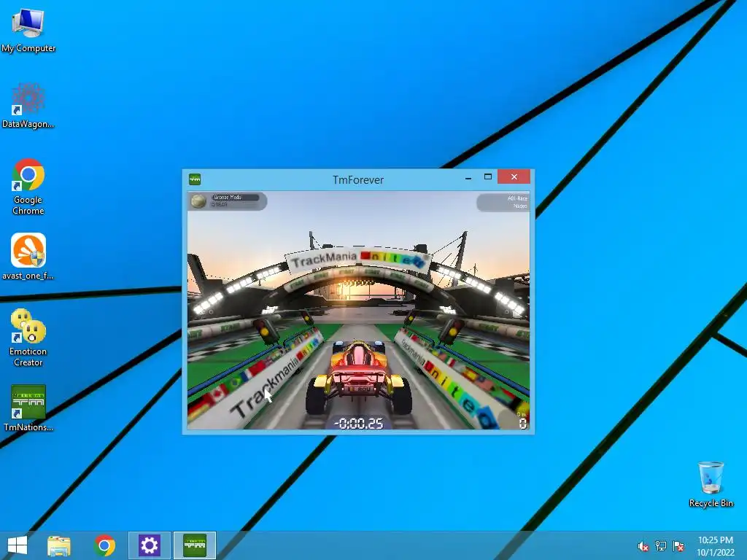Open Chrome from the taskbar
The image size is (747, 560).
pos(104,545)
